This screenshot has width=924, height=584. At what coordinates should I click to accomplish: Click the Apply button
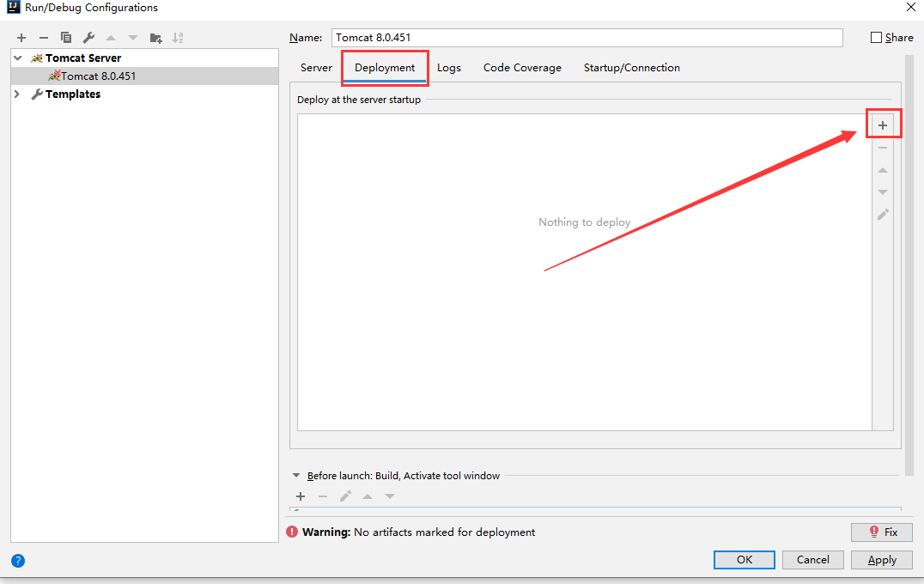pyautogui.click(x=882, y=560)
